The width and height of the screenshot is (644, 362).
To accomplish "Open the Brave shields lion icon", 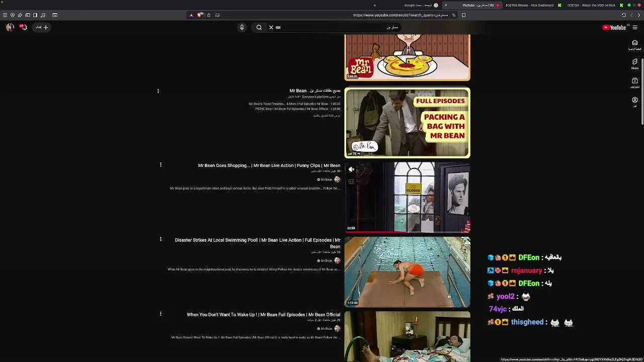I will point(200,15).
